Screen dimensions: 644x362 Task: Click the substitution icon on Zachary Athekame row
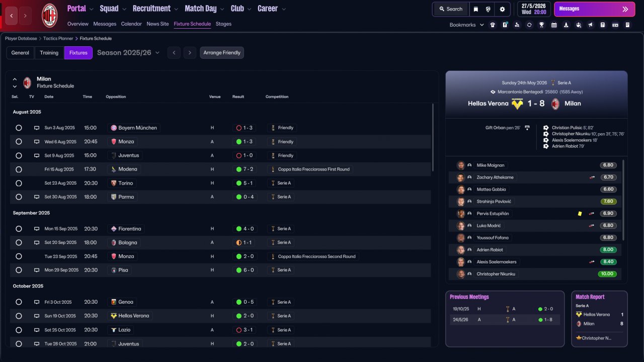pyautogui.click(x=592, y=177)
